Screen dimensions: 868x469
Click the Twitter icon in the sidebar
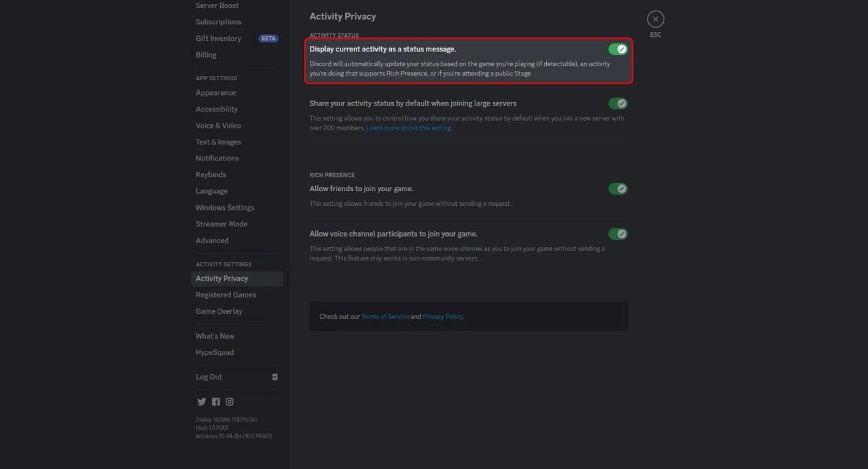pyautogui.click(x=202, y=401)
